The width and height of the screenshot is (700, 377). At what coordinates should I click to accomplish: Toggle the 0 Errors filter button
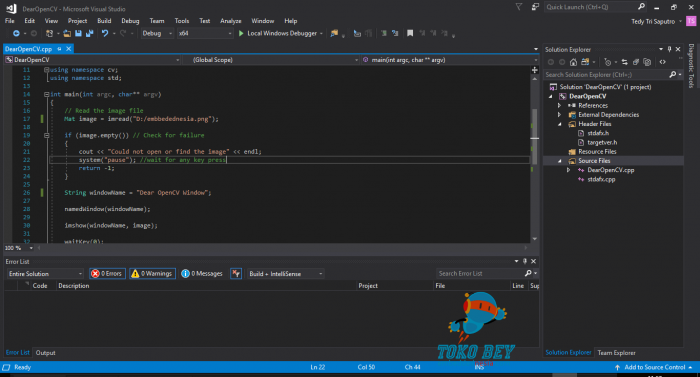(107, 274)
